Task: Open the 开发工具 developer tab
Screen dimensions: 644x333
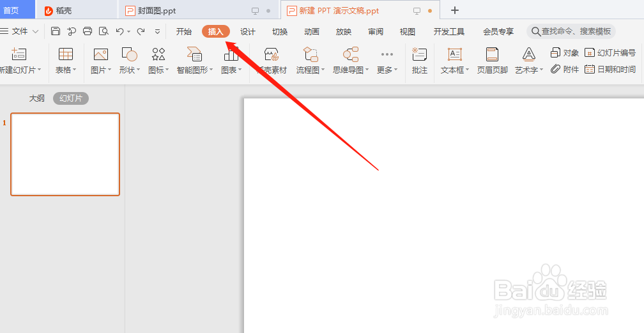Action: point(449,32)
